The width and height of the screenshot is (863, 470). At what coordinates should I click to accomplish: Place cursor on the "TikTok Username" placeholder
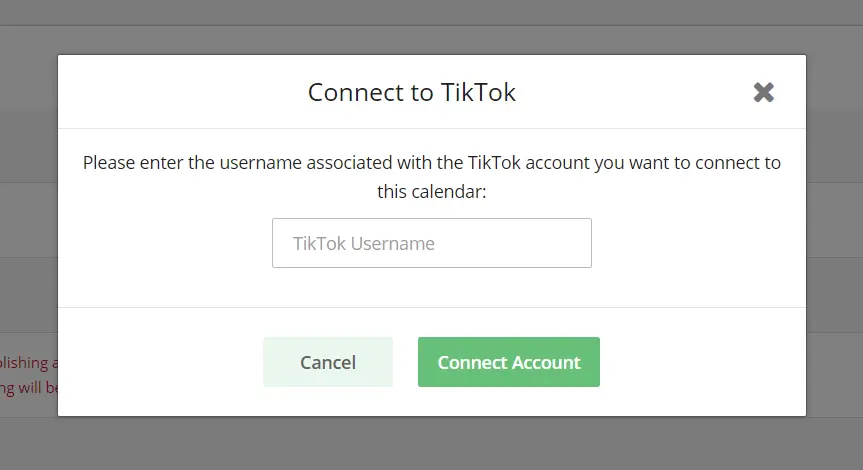364,243
